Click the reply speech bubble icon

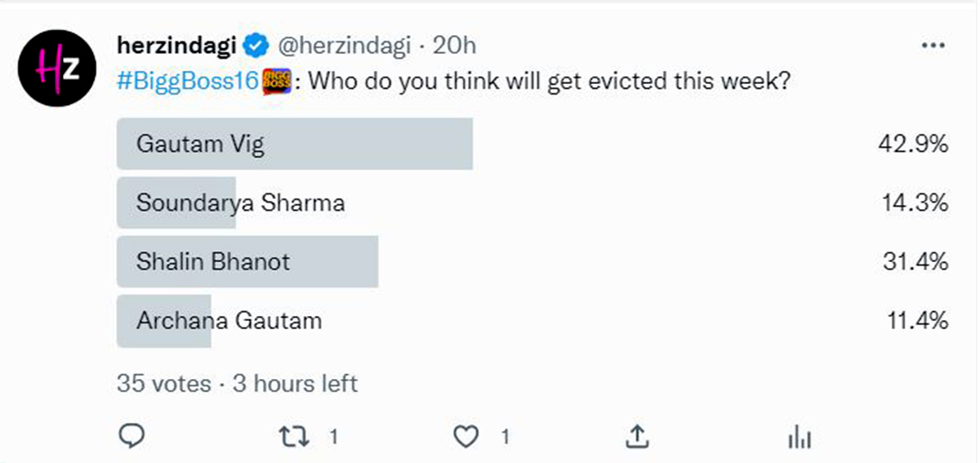pos(131,438)
